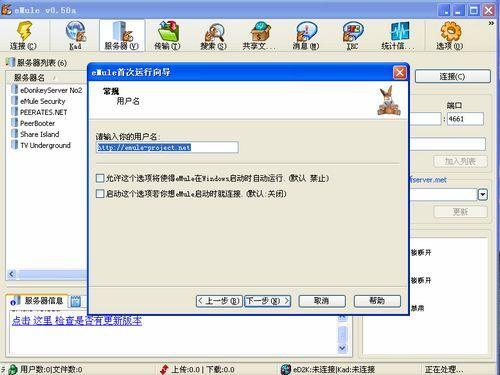Select TV Underground in server list

click(x=45, y=145)
